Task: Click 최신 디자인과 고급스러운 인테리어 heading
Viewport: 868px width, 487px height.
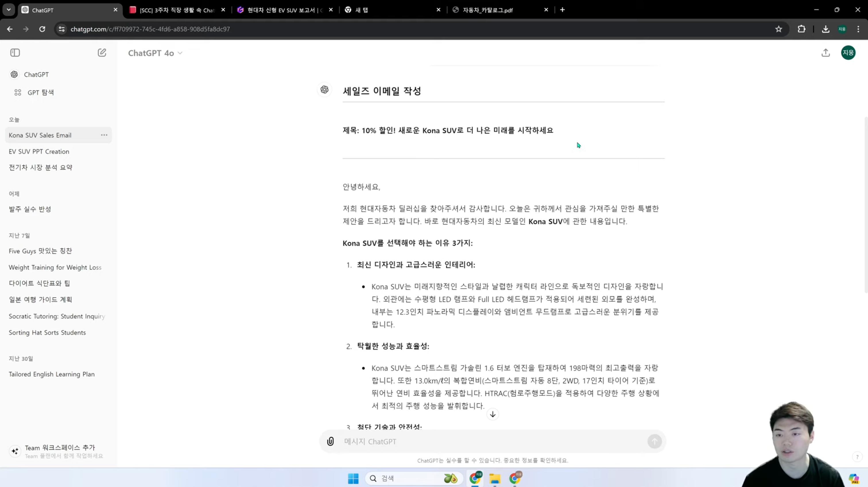Action: pyautogui.click(x=416, y=265)
